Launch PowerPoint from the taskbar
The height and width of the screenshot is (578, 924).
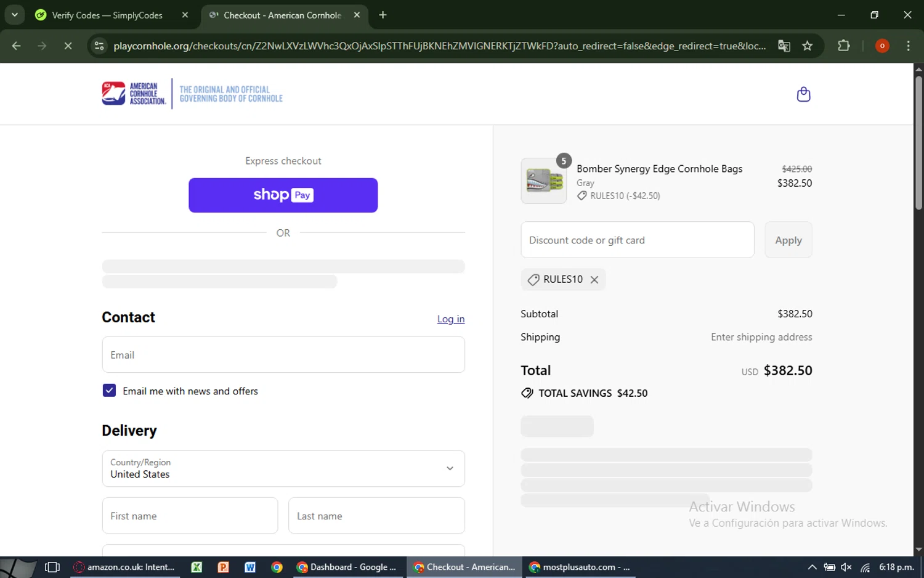pyautogui.click(x=223, y=567)
